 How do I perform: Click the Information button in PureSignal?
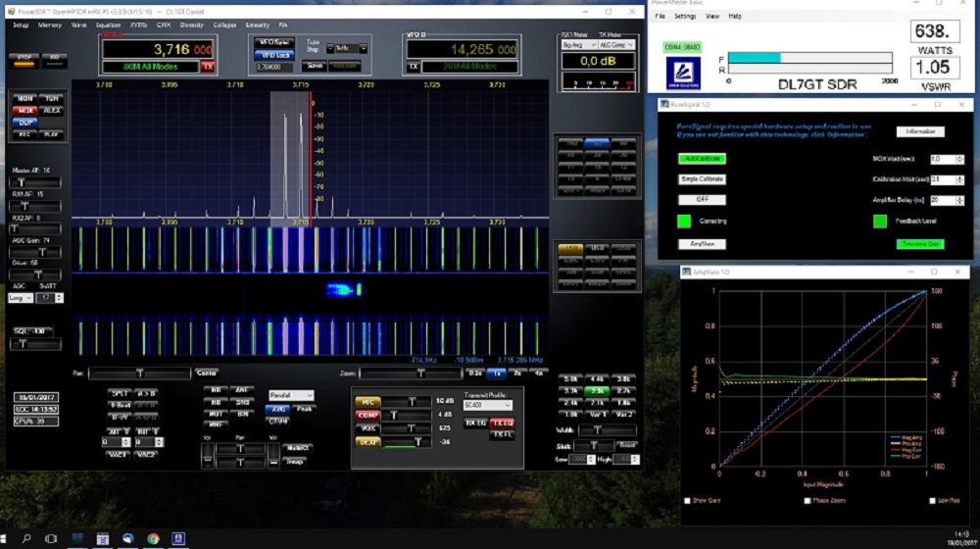click(x=920, y=131)
